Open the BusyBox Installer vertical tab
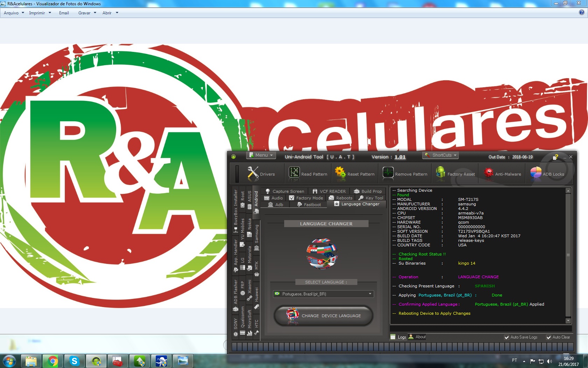Viewport: 588px width, 368px height. 235,211
